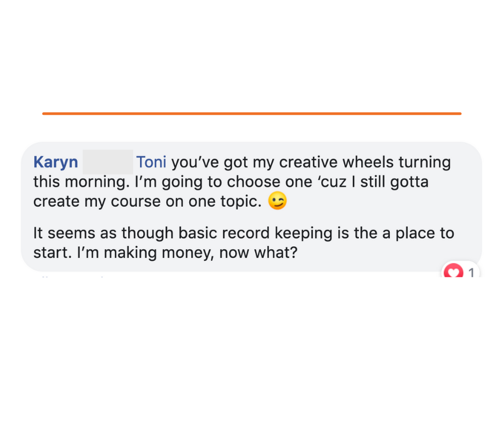Click the red heart reaction icon
Screen dimensions: 504x423
coord(453,271)
